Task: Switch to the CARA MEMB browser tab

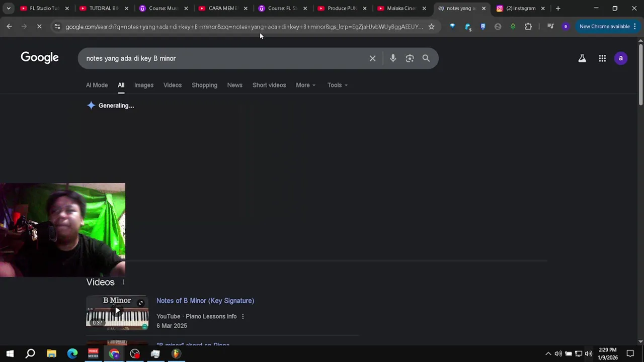Action: pyautogui.click(x=223, y=9)
